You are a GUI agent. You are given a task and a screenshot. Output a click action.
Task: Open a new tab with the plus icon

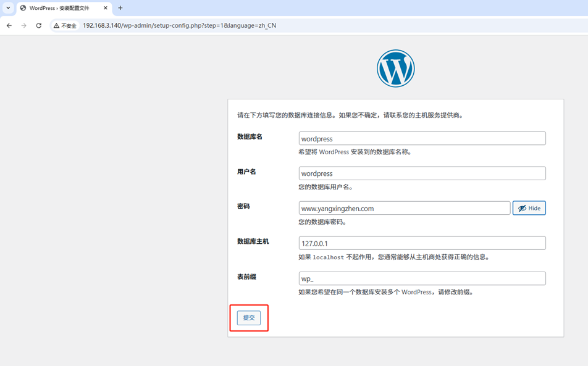pos(120,8)
